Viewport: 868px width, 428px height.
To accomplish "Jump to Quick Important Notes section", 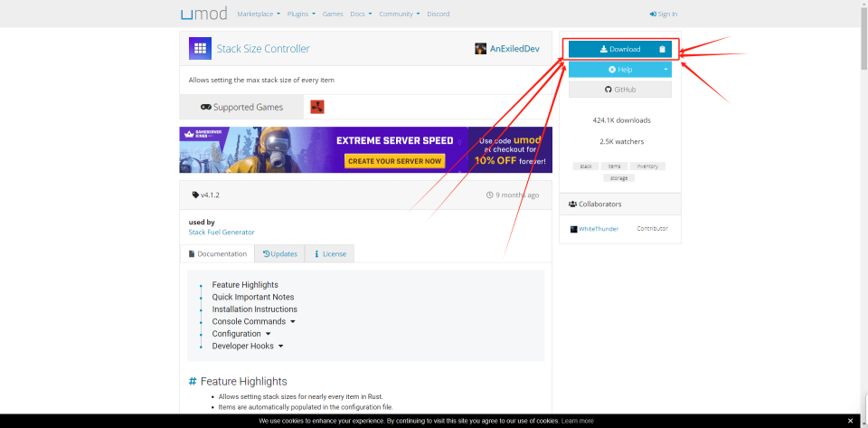I will pyautogui.click(x=253, y=297).
